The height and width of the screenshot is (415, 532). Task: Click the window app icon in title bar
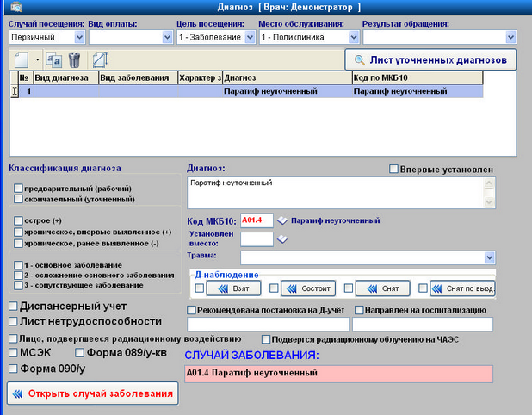click(16, 6)
